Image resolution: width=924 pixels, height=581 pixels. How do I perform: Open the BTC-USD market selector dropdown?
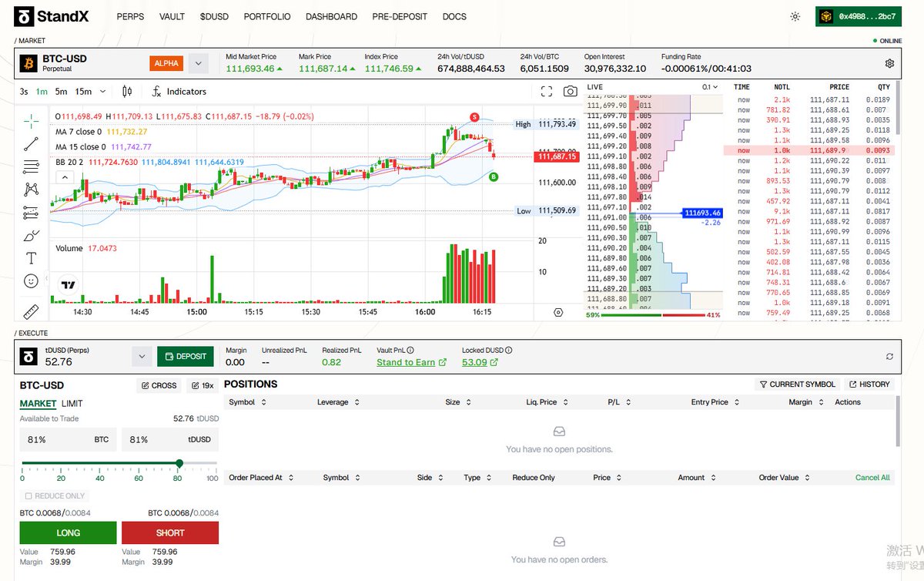point(199,63)
